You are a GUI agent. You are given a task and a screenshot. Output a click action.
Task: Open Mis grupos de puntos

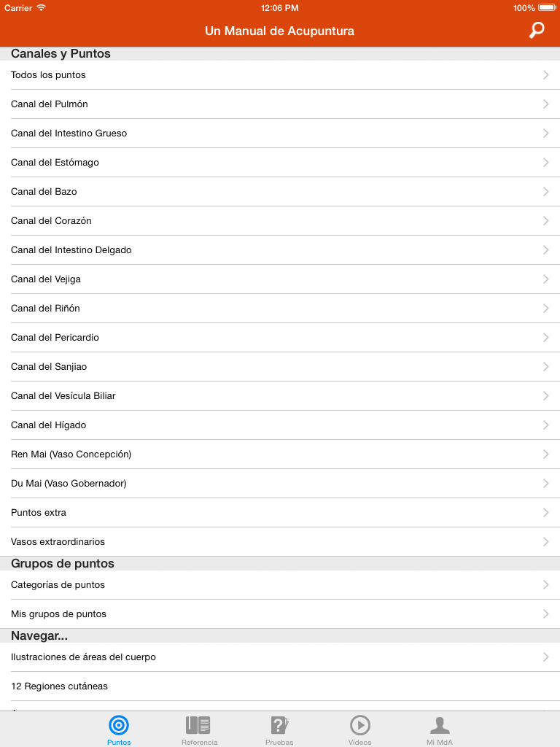280,614
